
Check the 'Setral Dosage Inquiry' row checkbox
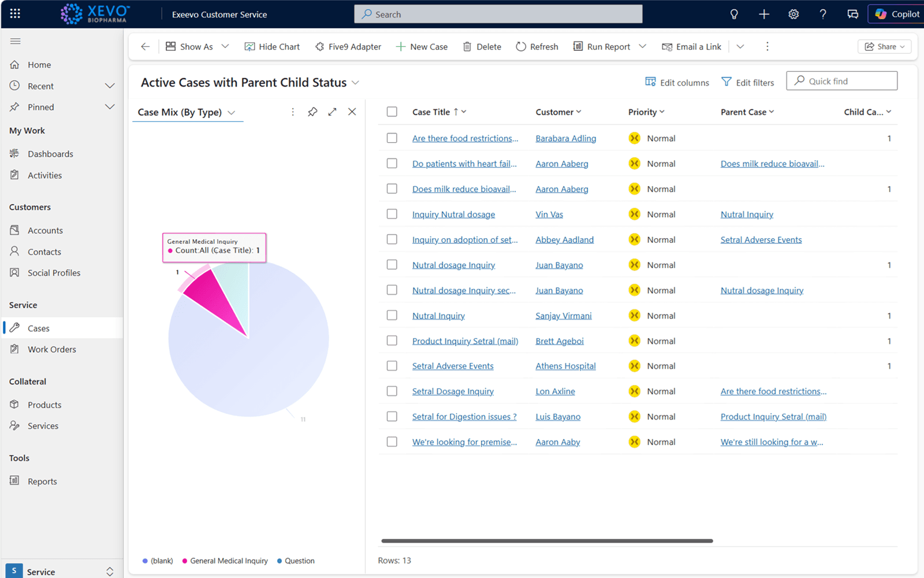[x=392, y=391]
